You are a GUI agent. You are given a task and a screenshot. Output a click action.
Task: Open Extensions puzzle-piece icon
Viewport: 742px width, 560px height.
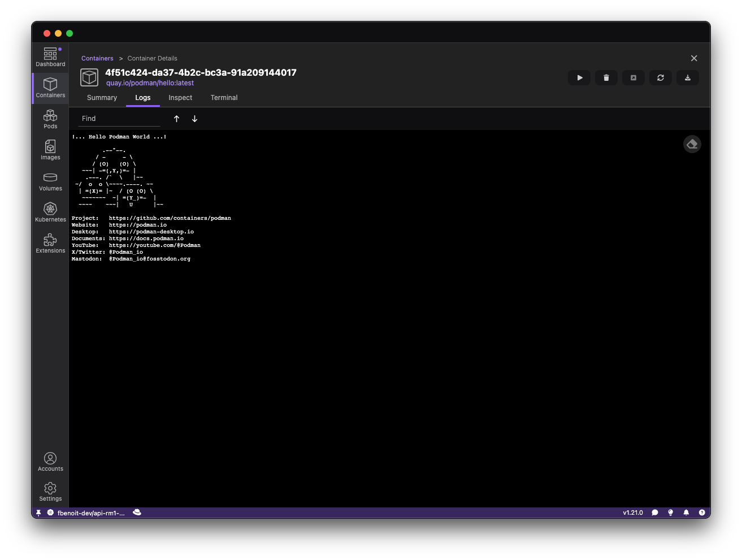pos(50,244)
